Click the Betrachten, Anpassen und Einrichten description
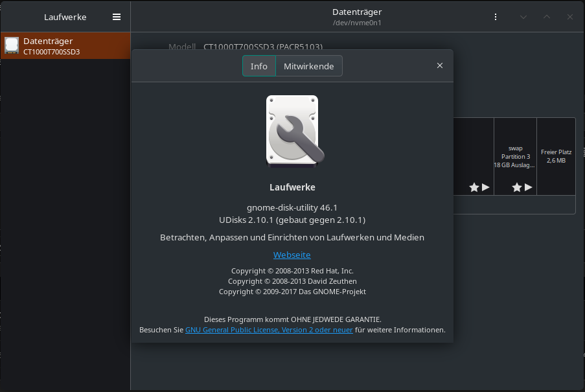 coord(292,238)
